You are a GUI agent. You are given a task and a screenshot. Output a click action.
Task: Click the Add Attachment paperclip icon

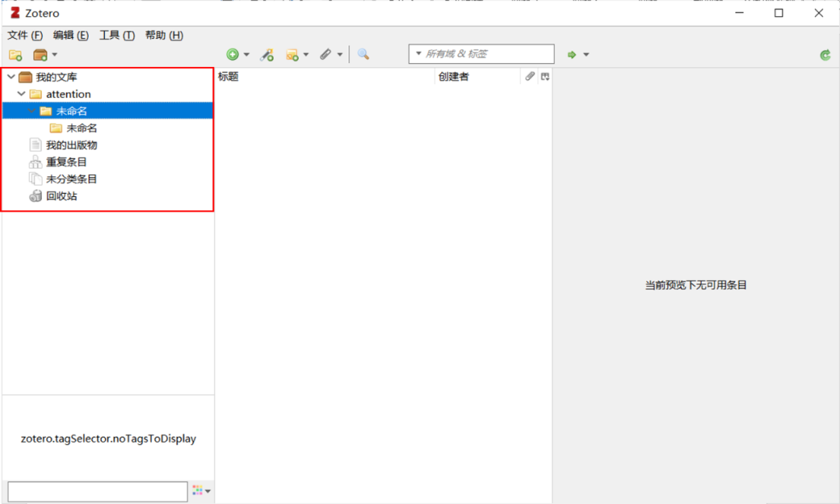click(x=325, y=54)
